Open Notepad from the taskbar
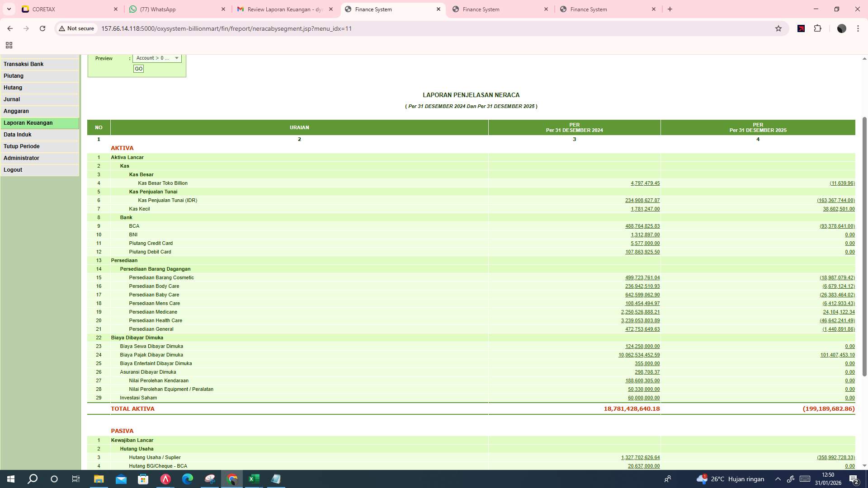 [x=276, y=479]
